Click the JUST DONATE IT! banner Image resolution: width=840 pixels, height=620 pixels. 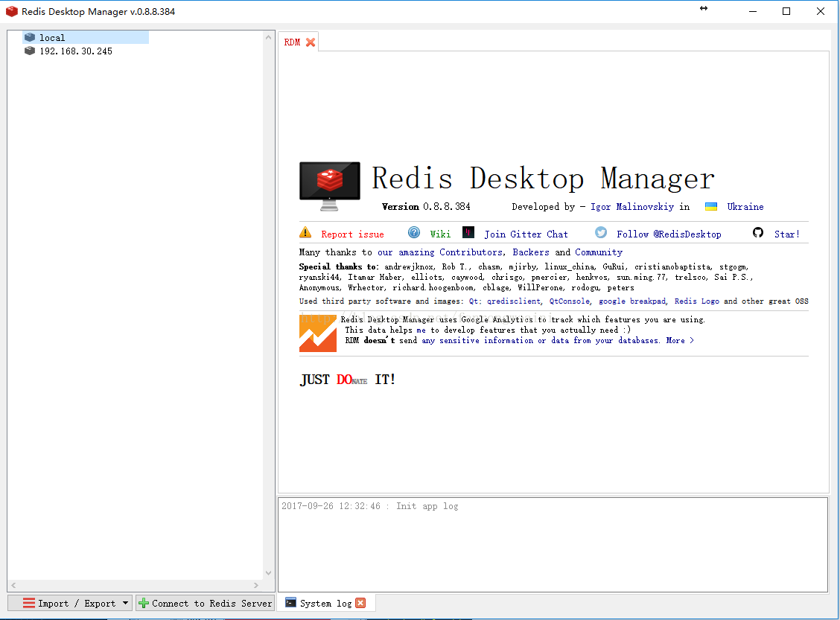tap(348, 380)
